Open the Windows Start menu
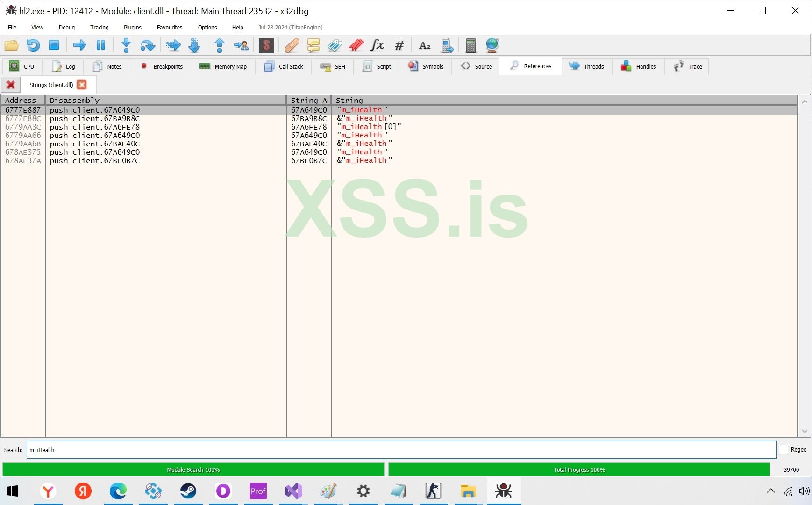The height and width of the screenshot is (505, 812). click(13, 491)
